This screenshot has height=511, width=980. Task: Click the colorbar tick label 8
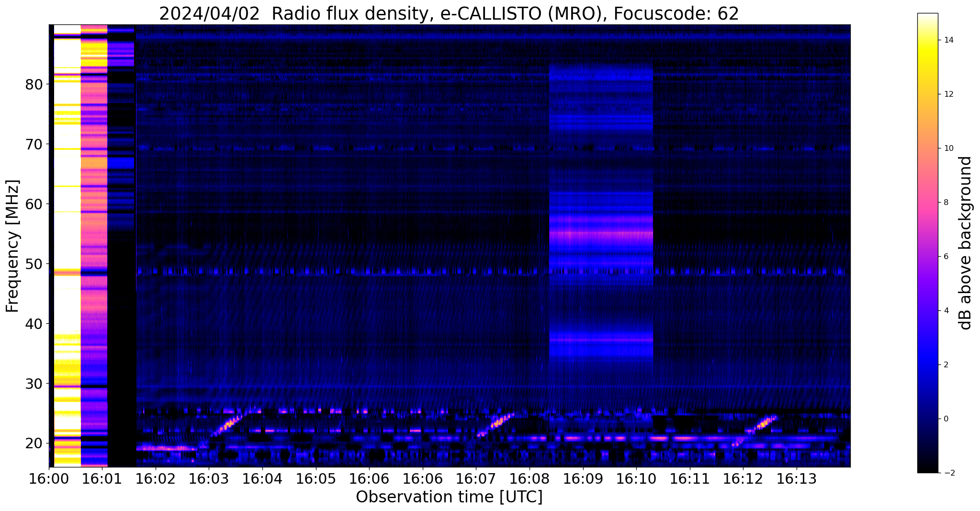pos(946,203)
